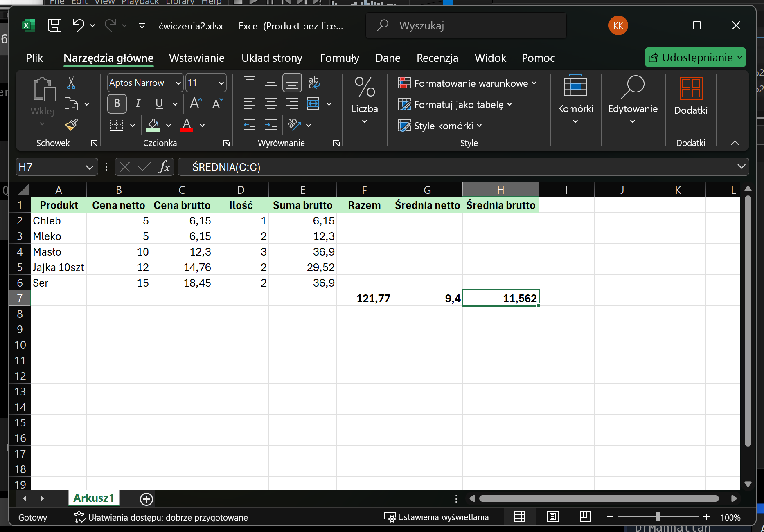Click the Wyszukaj search field

(466, 26)
